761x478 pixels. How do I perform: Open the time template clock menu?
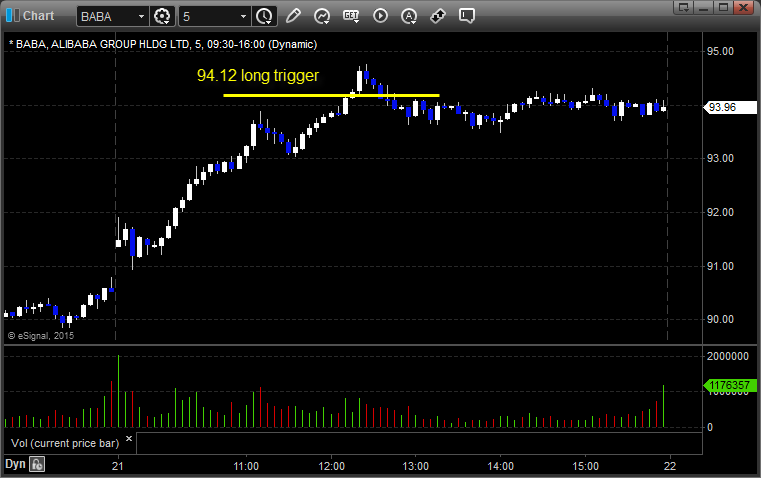[265, 16]
